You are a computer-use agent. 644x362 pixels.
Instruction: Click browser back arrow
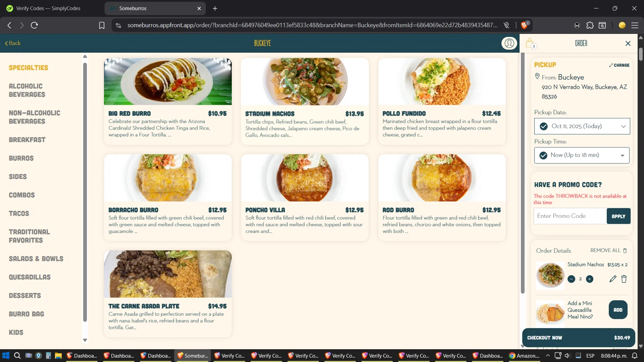coord(9,25)
